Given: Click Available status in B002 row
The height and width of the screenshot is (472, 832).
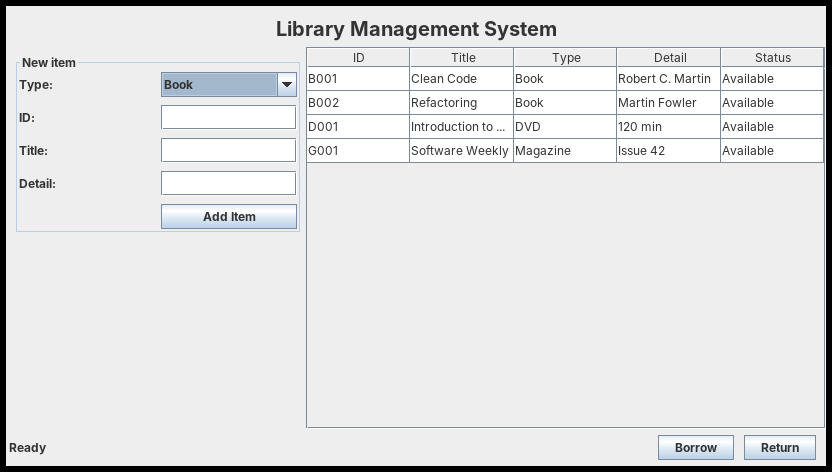Looking at the screenshot, I should pyautogui.click(x=772, y=102).
